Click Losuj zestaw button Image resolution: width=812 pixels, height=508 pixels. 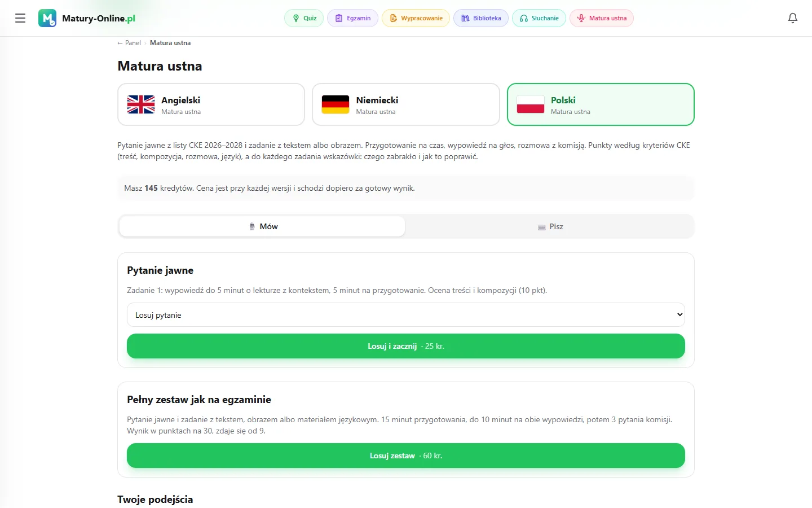(406, 456)
